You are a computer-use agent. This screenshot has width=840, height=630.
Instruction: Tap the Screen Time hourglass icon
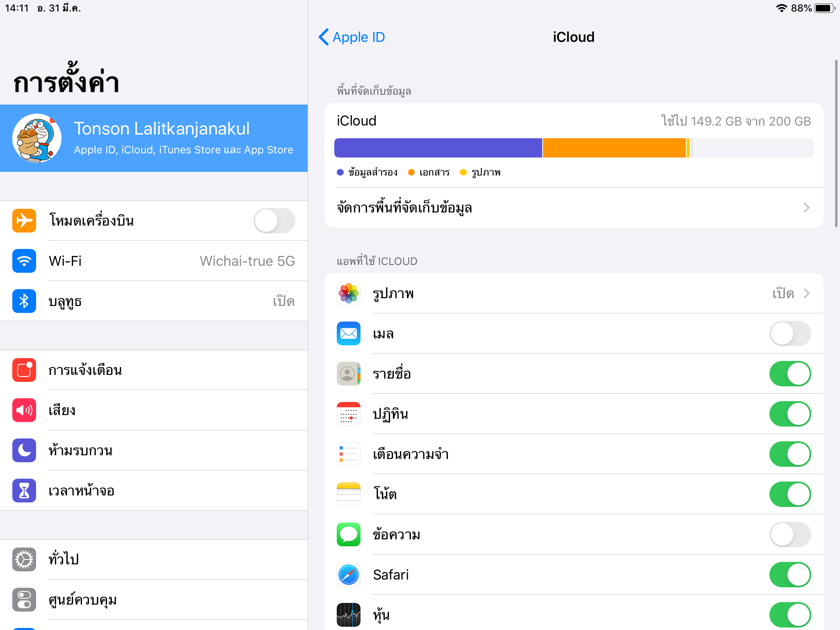click(24, 491)
